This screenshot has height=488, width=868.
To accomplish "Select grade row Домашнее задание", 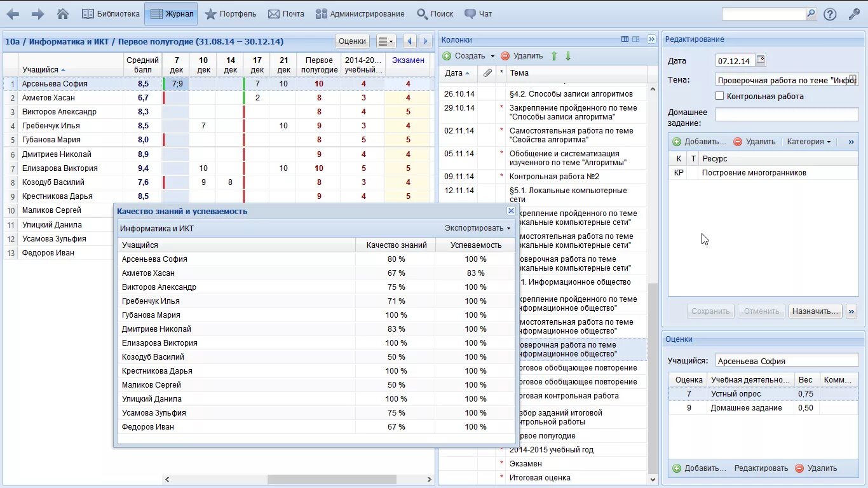I will 763,408.
